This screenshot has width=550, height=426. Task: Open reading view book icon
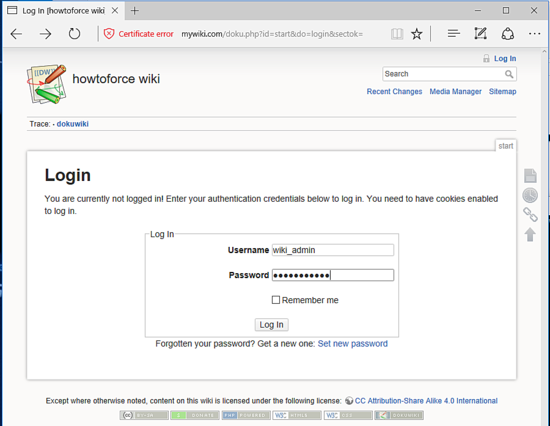click(397, 34)
